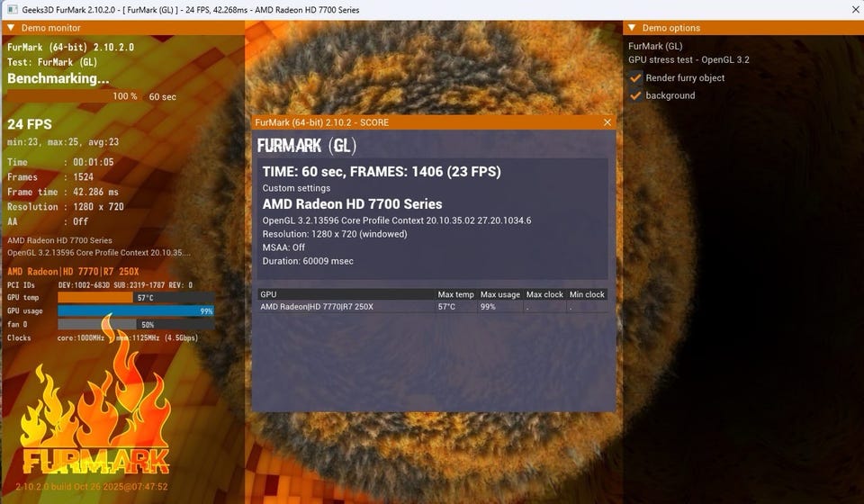Click the AA : Off line
The height and width of the screenshot is (504, 864).
pos(48,222)
